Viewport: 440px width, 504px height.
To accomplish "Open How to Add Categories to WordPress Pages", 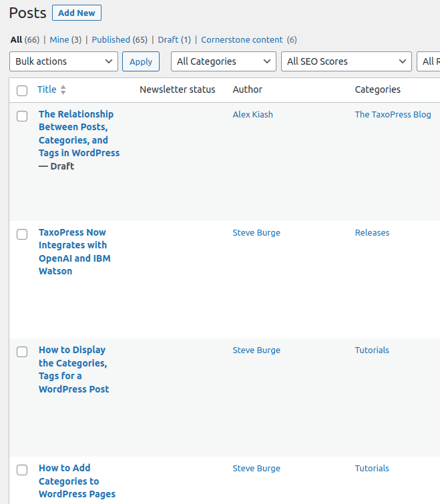I will click(77, 481).
